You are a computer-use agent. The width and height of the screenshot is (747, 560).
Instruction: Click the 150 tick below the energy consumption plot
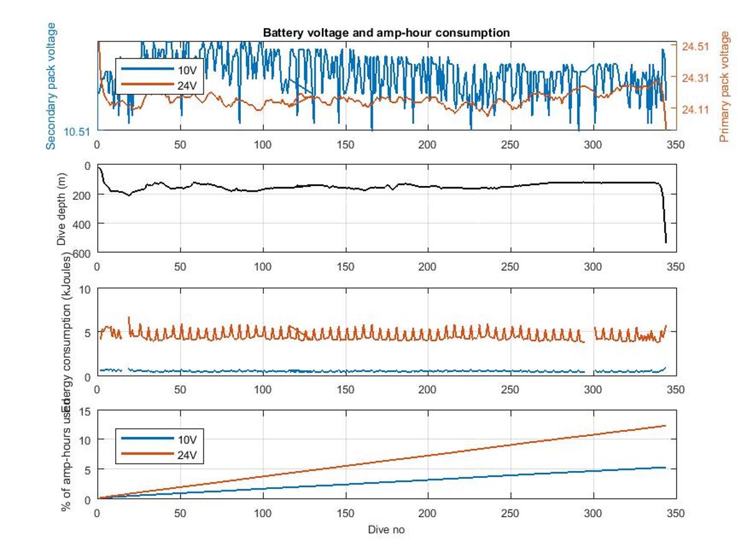pyautogui.click(x=345, y=390)
